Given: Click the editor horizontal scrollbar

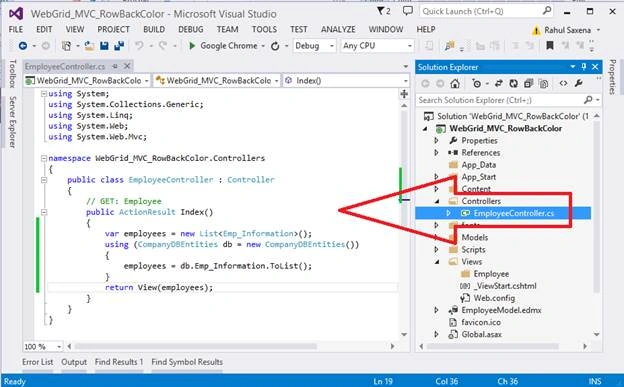Looking at the screenshot, I should pyautogui.click(x=196, y=347).
